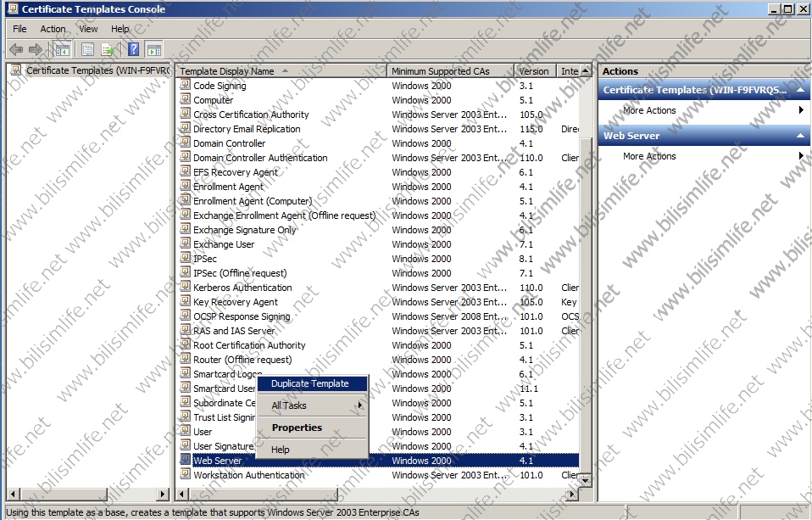Click the Kerberos Authentication template icon
The image size is (812, 520).
[x=186, y=288]
